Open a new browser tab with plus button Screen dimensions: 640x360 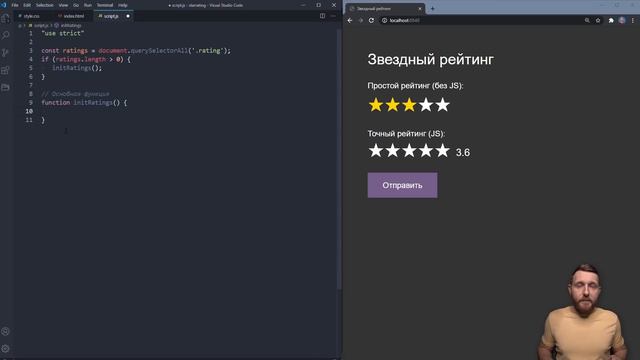point(432,9)
